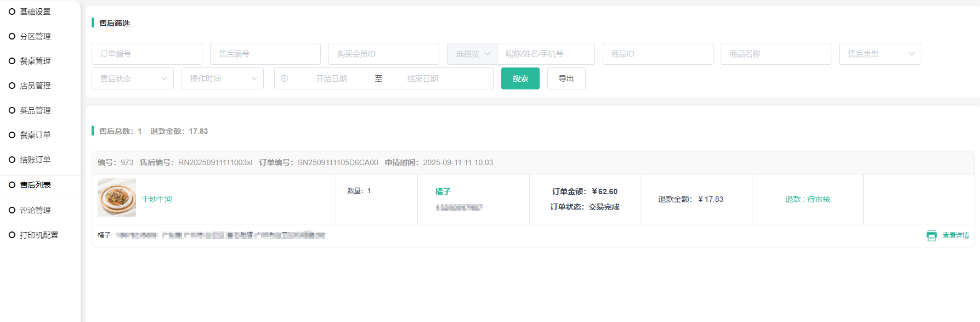
Task: Go to 餐桌订单 page
Action: (35, 135)
